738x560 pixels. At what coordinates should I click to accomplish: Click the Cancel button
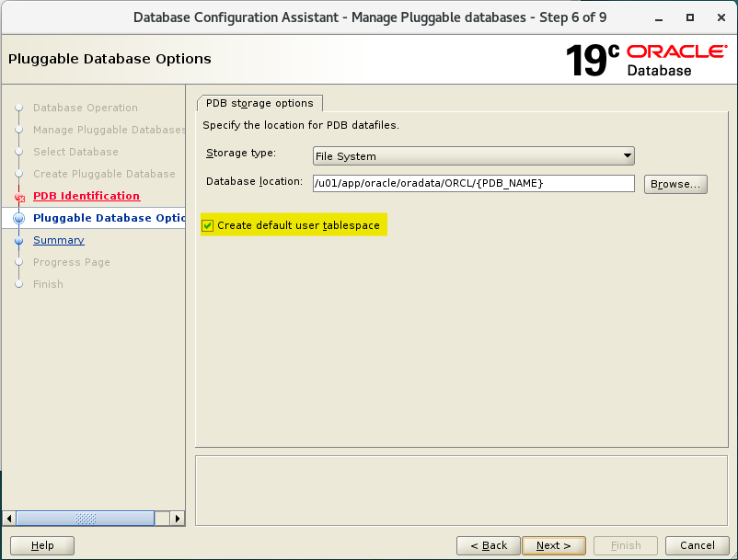coord(698,545)
